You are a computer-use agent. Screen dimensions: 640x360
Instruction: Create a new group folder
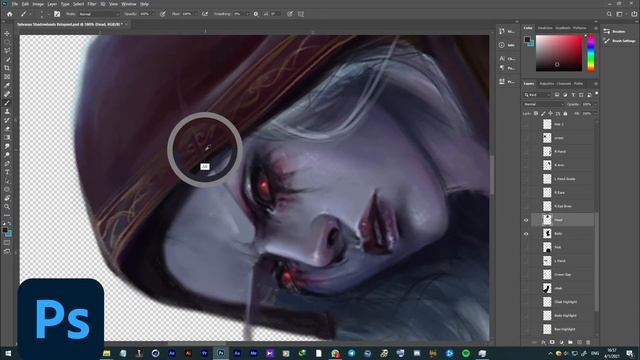[570, 342]
